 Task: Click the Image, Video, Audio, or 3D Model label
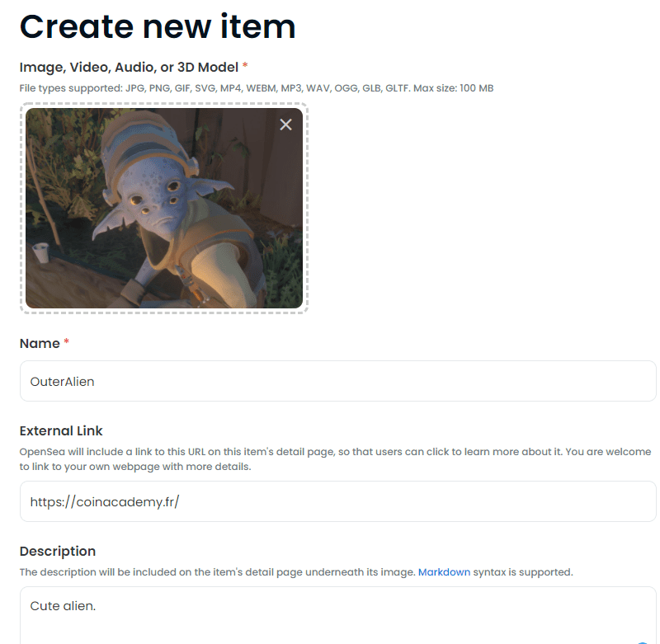click(129, 68)
